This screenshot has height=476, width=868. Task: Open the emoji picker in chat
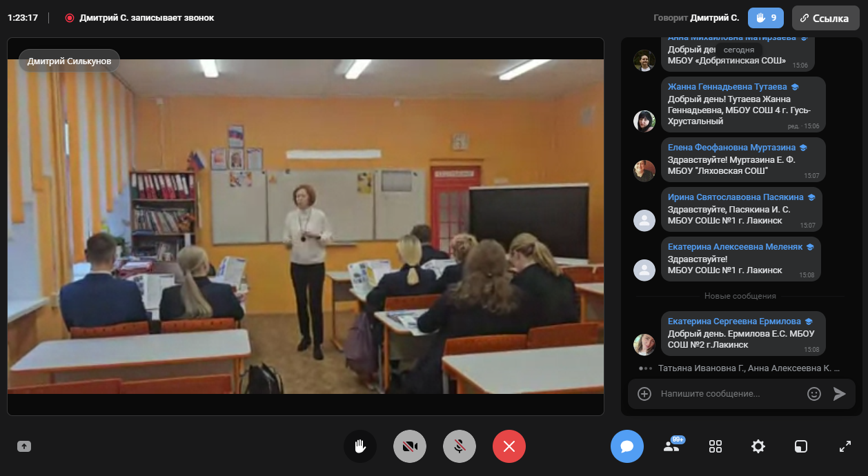click(x=814, y=394)
